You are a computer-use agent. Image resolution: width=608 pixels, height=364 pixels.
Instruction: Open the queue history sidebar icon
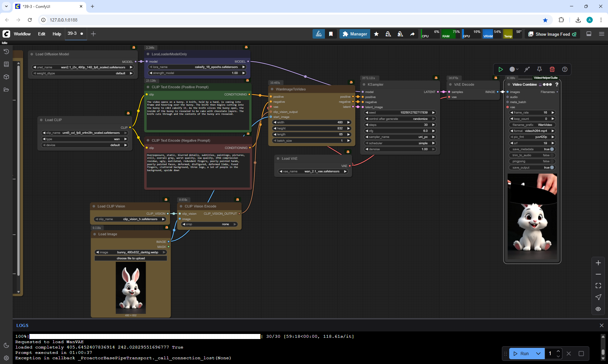6,52
